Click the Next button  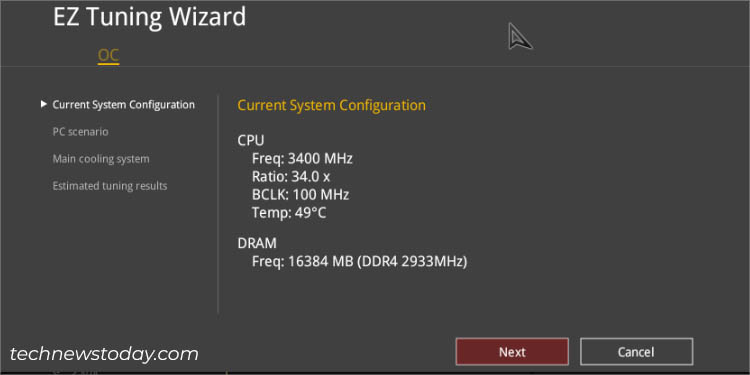[512, 352]
